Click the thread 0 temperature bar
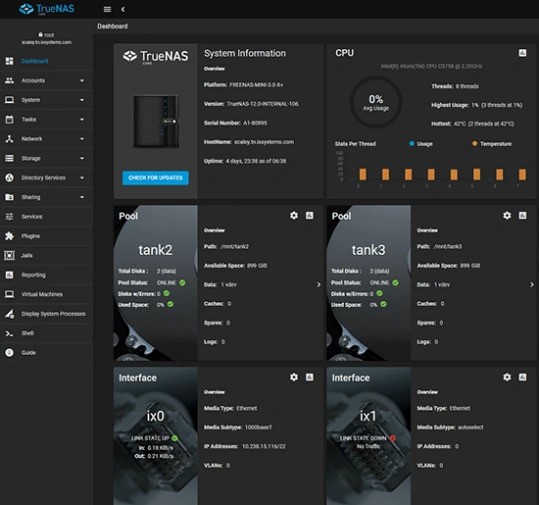The width and height of the screenshot is (539, 505). [x=363, y=174]
